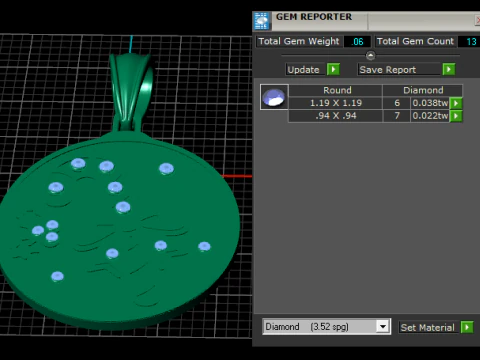Click the Set Material button

429,327
